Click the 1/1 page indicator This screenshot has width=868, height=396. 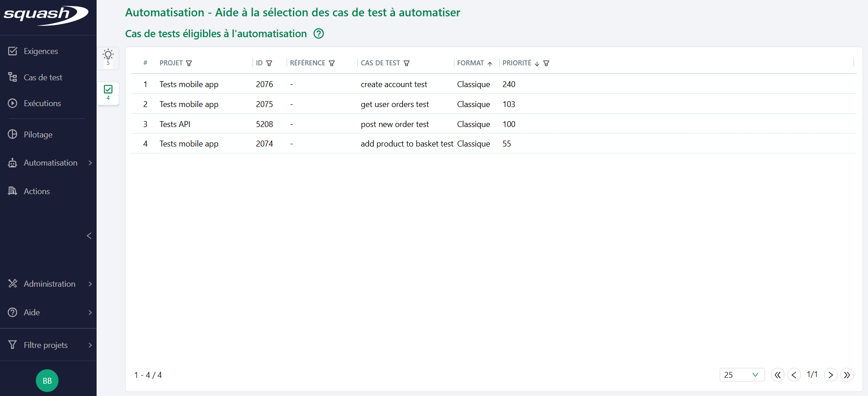click(x=812, y=375)
